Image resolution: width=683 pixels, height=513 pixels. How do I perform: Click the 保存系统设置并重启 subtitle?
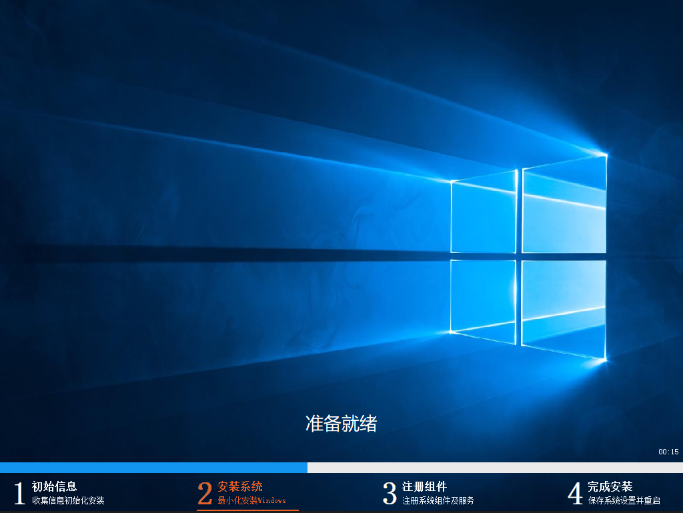click(624, 500)
